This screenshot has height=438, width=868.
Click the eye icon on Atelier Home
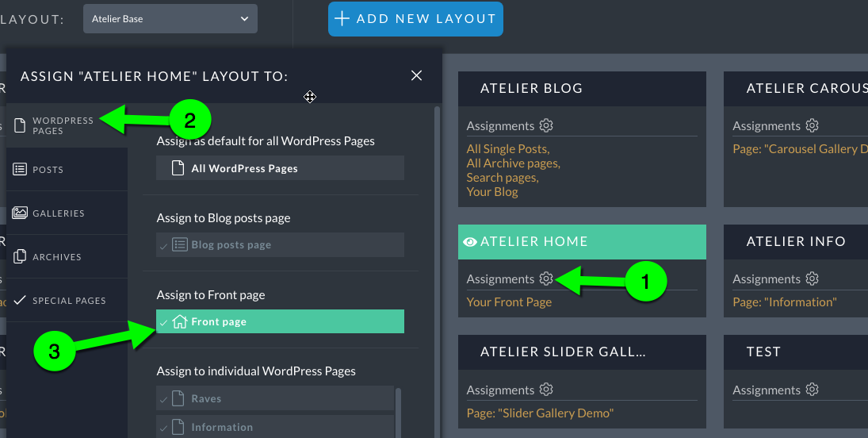pos(470,242)
